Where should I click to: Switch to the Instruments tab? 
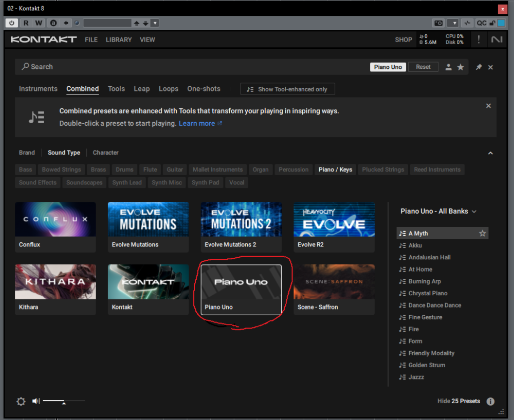click(38, 89)
